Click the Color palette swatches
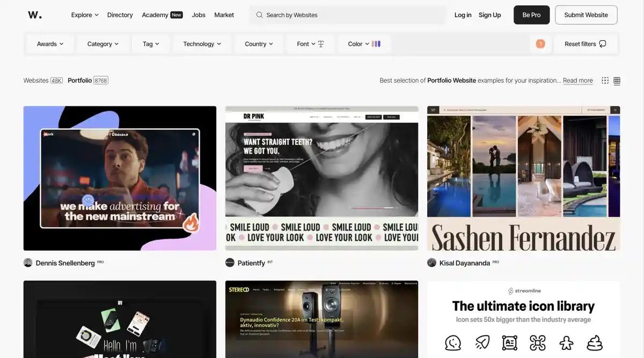Image resolution: width=644 pixels, height=358 pixels. pyautogui.click(x=376, y=44)
